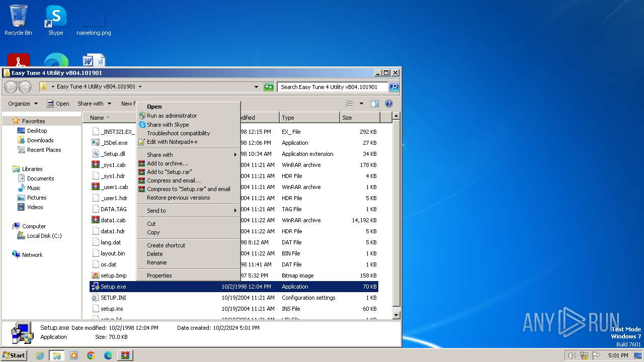
Task: Choose Open from the context menu
Action: click(189, 107)
